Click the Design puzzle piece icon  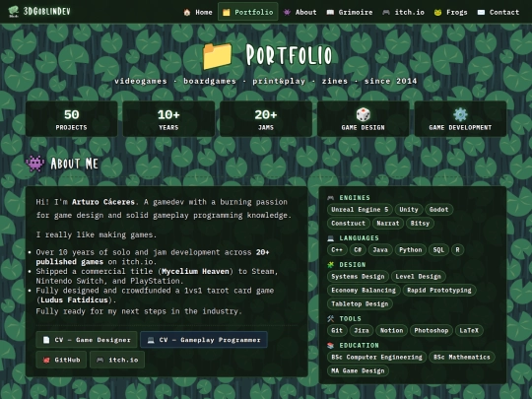tap(330, 265)
